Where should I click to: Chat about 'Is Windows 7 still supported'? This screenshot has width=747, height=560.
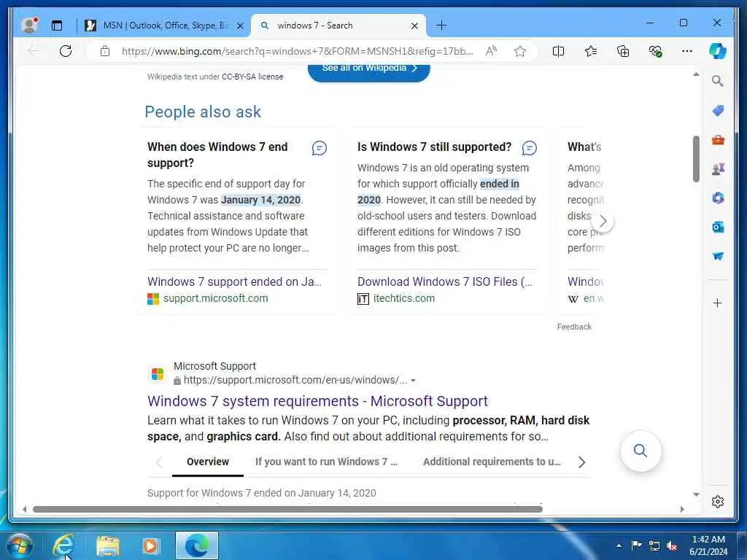point(530,148)
